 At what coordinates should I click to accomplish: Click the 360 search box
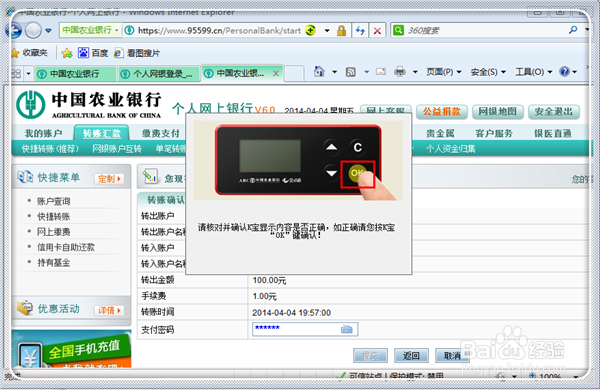[x=486, y=31]
